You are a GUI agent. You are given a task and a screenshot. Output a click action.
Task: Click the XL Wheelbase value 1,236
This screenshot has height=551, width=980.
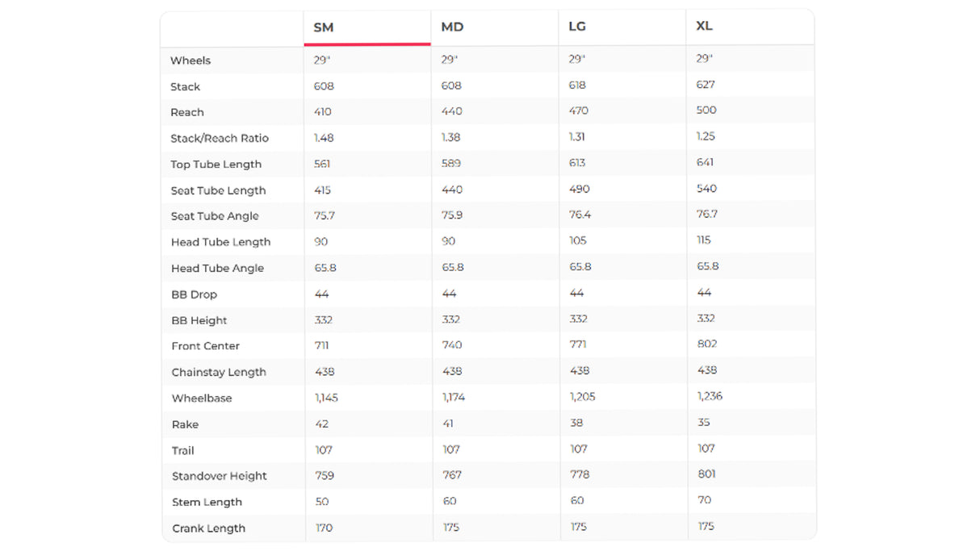click(x=710, y=396)
